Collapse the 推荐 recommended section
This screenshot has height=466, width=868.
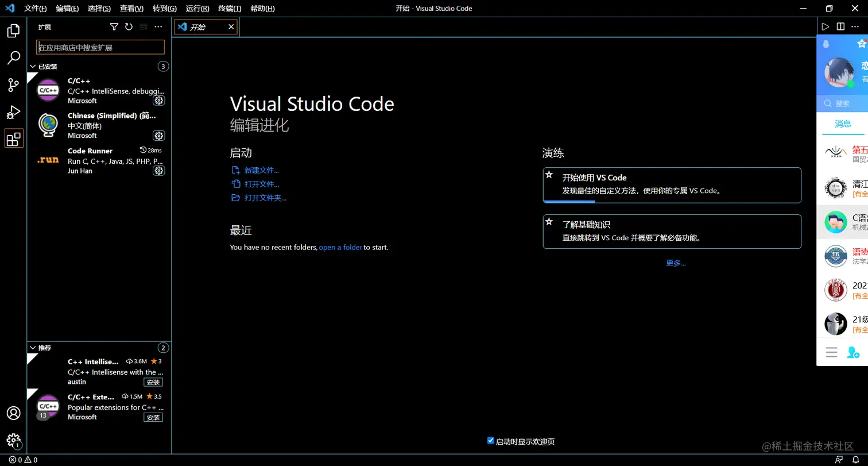[x=45, y=348]
